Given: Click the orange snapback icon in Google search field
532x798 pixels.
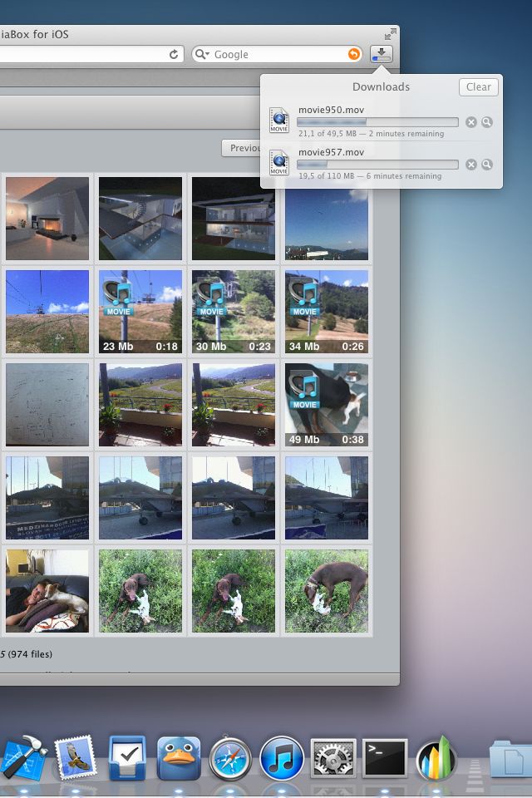Looking at the screenshot, I should [354, 54].
